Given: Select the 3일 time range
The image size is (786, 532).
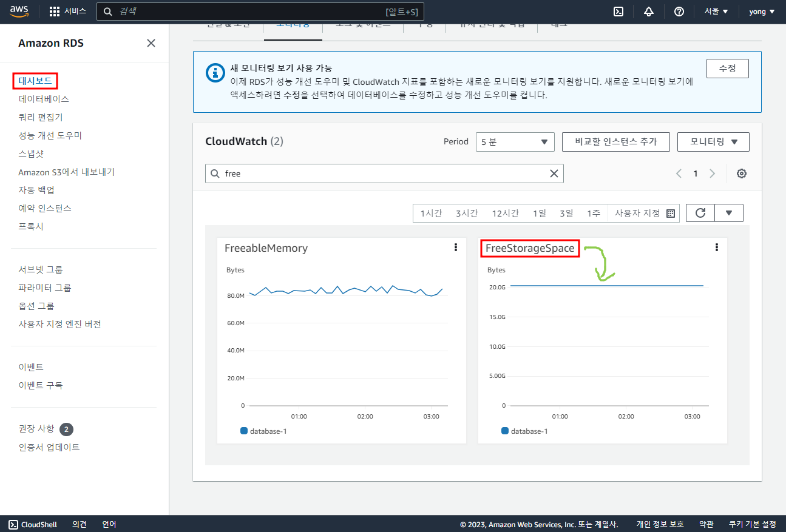Looking at the screenshot, I should click(x=566, y=214).
